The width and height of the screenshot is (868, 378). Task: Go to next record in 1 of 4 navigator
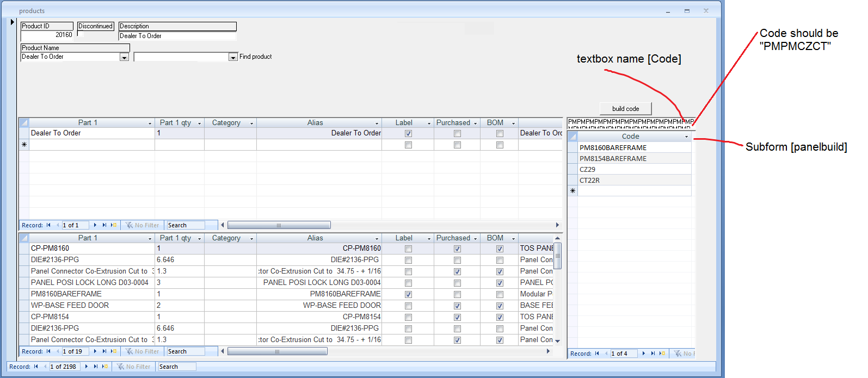tap(644, 354)
